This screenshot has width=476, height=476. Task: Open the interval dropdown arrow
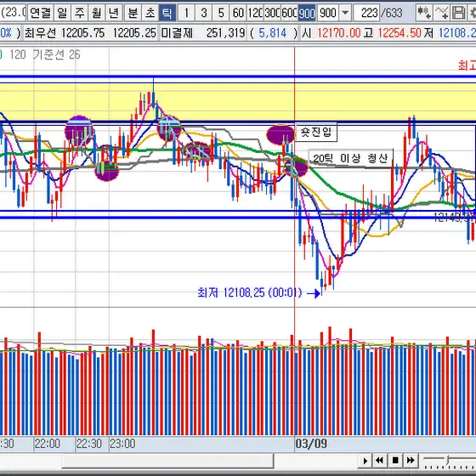(345, 13)
